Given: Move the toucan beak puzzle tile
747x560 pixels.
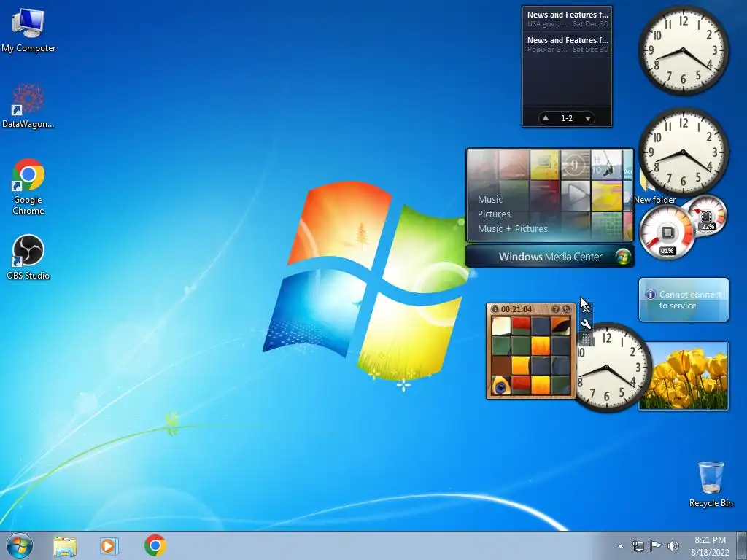Looking at the screenshot, I should click(x=560, y=327).
